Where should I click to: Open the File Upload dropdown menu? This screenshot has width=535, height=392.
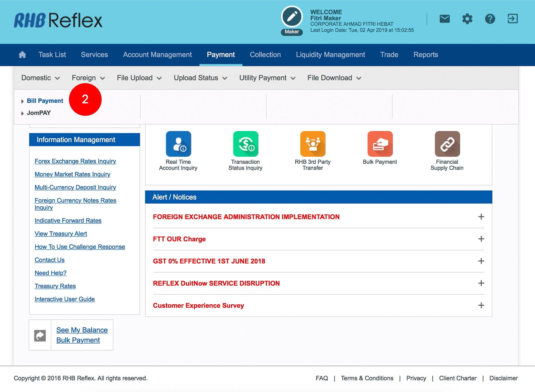click(139, 78)
